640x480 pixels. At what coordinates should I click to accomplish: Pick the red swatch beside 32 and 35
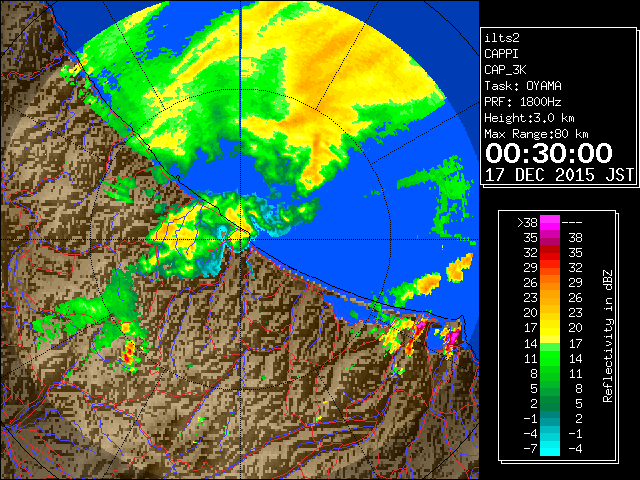550,253
